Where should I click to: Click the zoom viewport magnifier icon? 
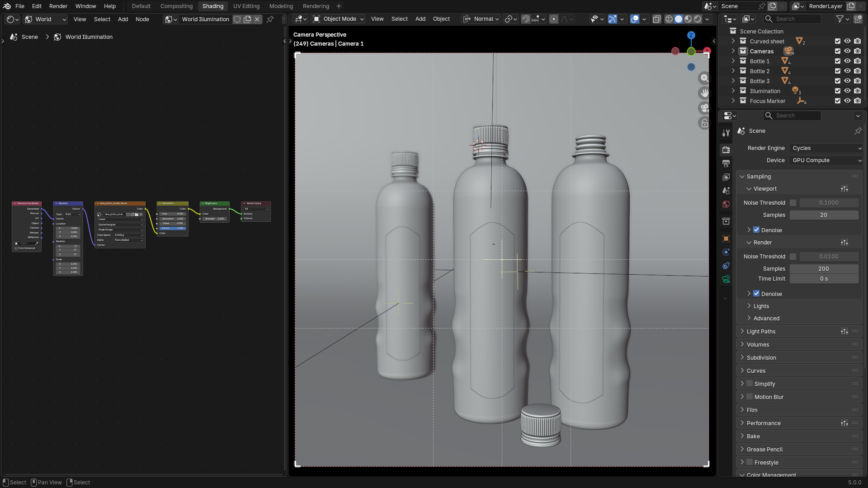(704, 78)
